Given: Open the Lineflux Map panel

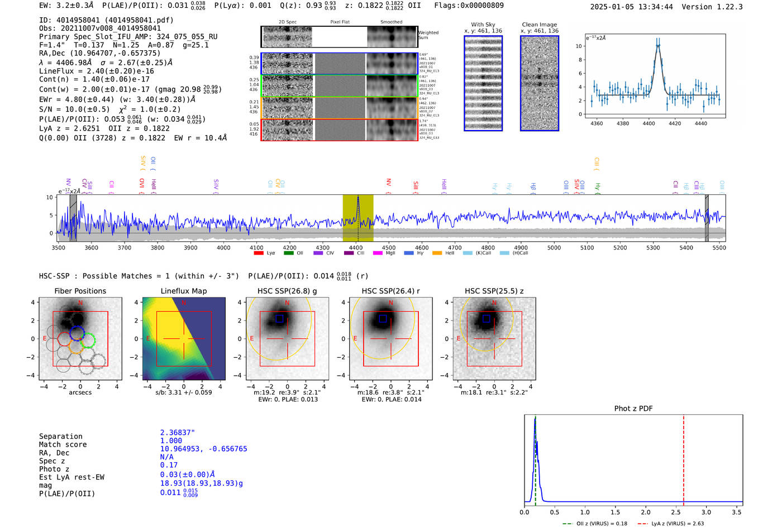Looking at the screenshot, I should [184, 338].
